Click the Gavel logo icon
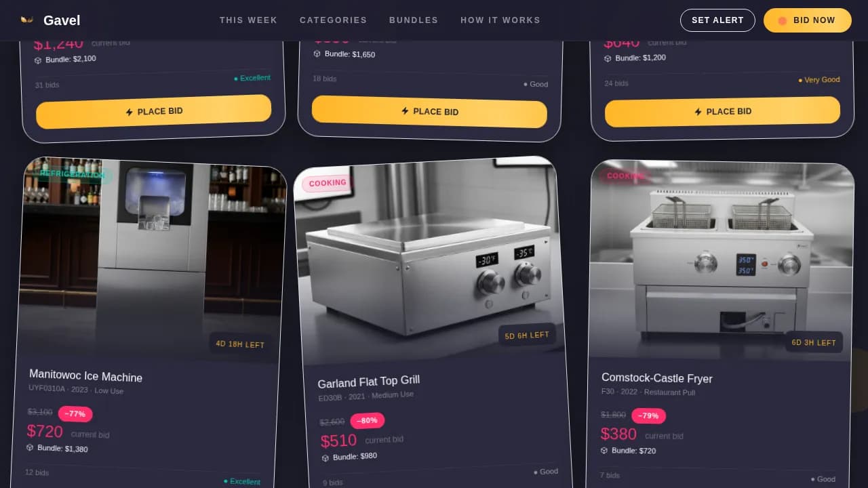 coord(27,20)
